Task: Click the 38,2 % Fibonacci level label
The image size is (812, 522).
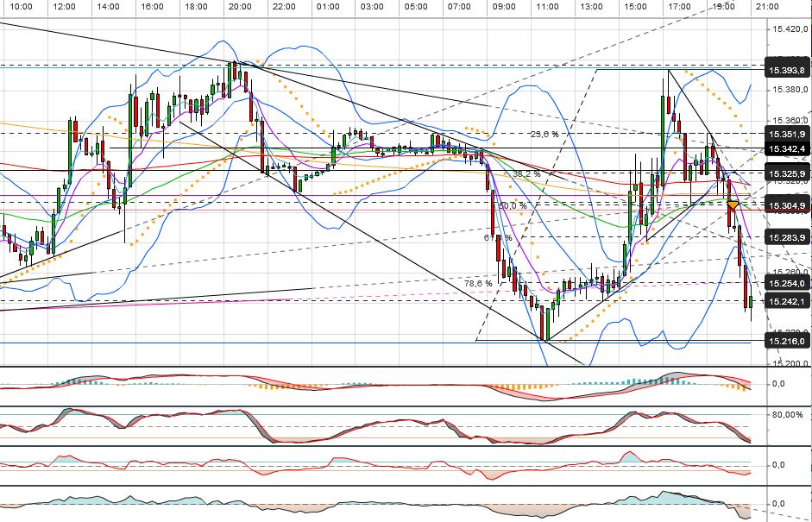Action: coord(526,174)
